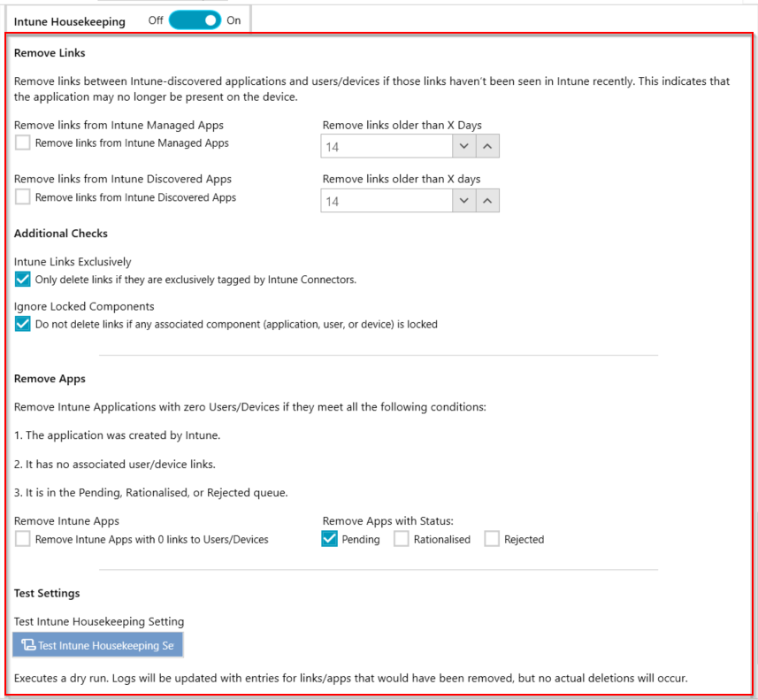Check Remove Intune Apps with 0 links checkbox

click(x=22, y=539)
